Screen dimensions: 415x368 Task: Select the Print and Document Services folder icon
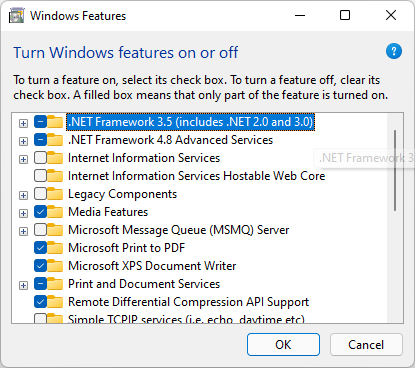pos(55,284)
